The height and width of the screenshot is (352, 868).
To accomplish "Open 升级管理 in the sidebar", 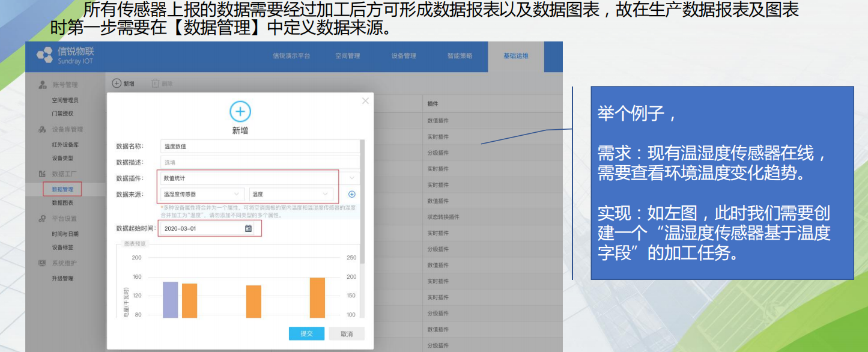I will [x=62, y=279].
